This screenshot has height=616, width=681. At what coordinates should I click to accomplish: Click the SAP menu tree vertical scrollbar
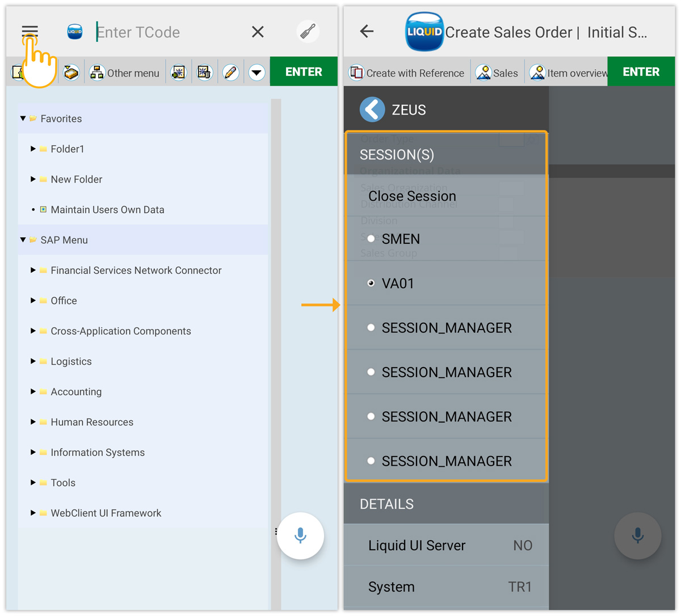tap(276, 355)
